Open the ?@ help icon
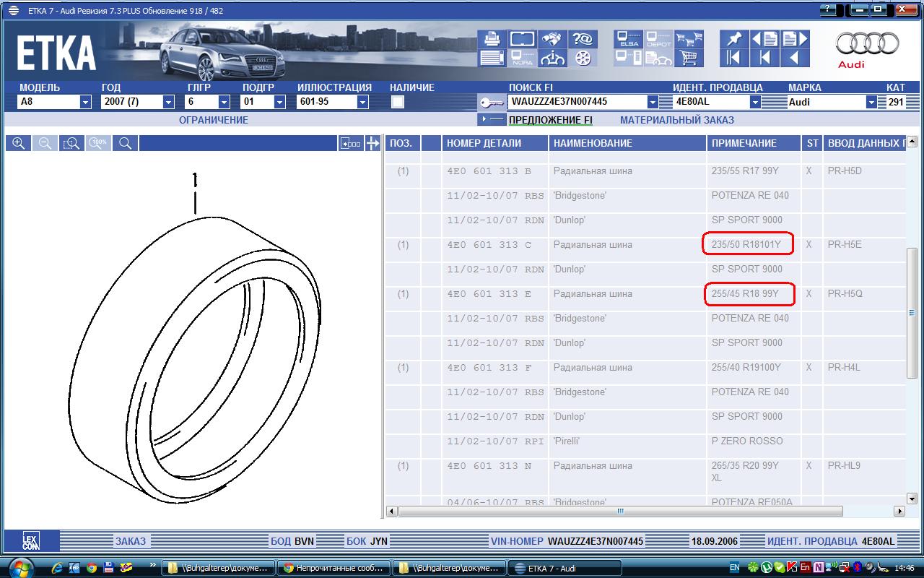 582,39
